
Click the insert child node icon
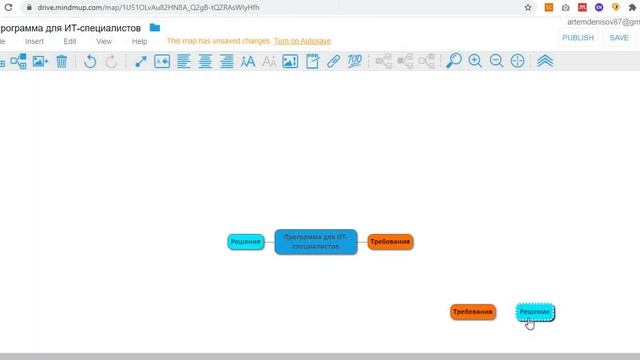18,61
